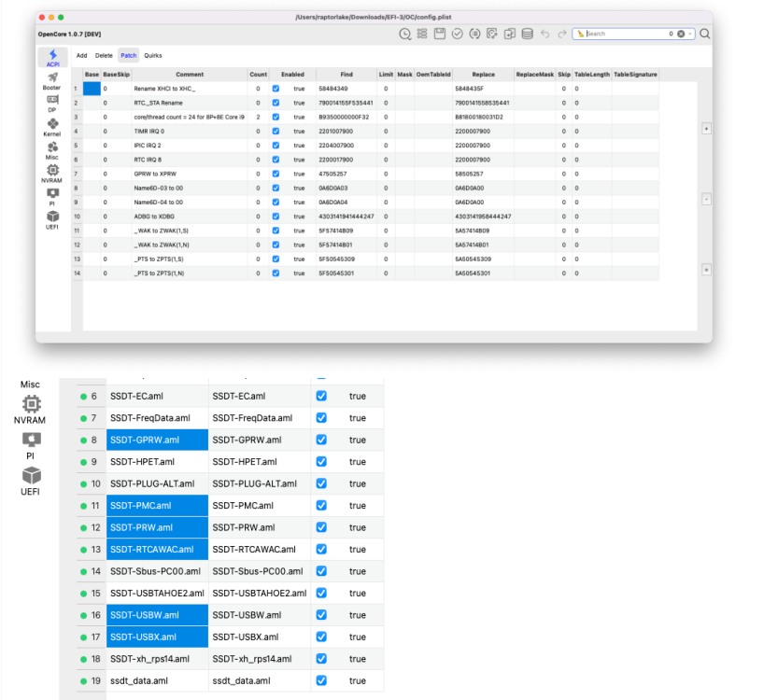Select the core/thread count comment cell
Viewport: 778px width, 700px height.
pyautogui.click(x=190, y=117)
